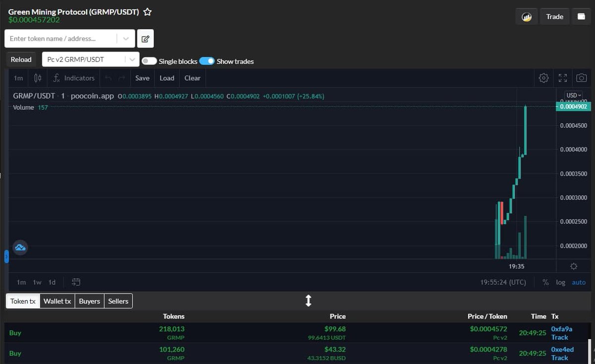Viewport: 595px width, 364px height.
Task: Open chart settings gear in toolbar
Action: 543,78
